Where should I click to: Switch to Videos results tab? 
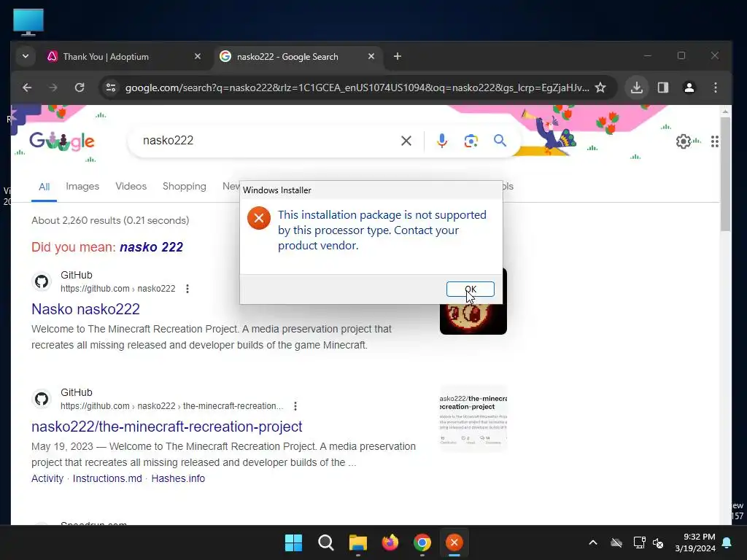(x=131, y=186)
